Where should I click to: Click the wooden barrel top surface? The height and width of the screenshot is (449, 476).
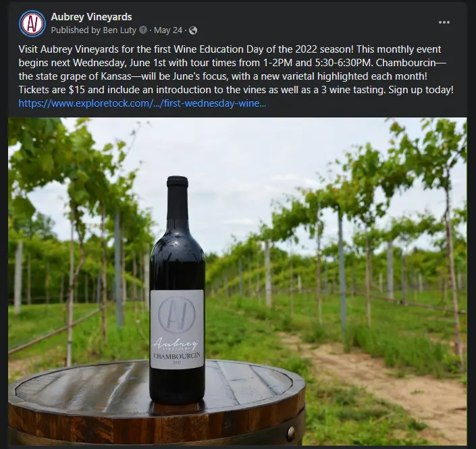click(x=91, y=383)
